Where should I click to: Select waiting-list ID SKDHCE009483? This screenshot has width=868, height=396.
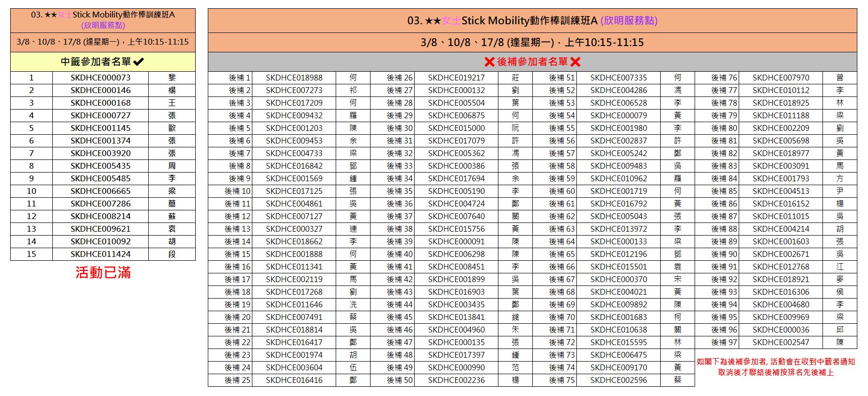click(619, 166)
